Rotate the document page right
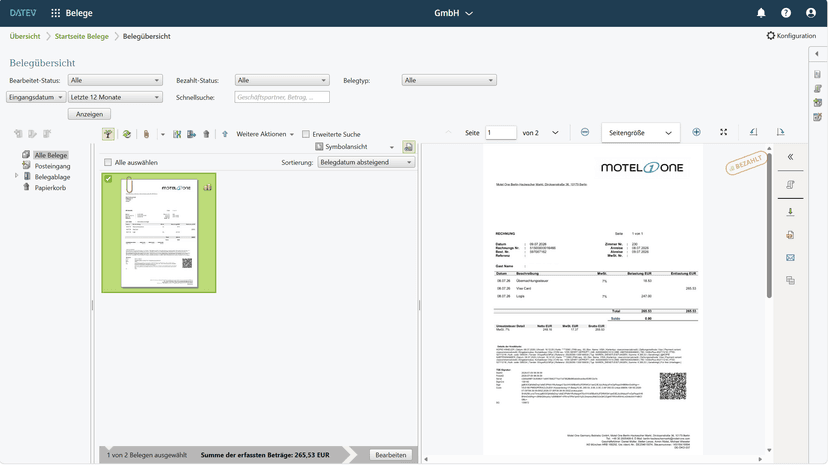 780,132
